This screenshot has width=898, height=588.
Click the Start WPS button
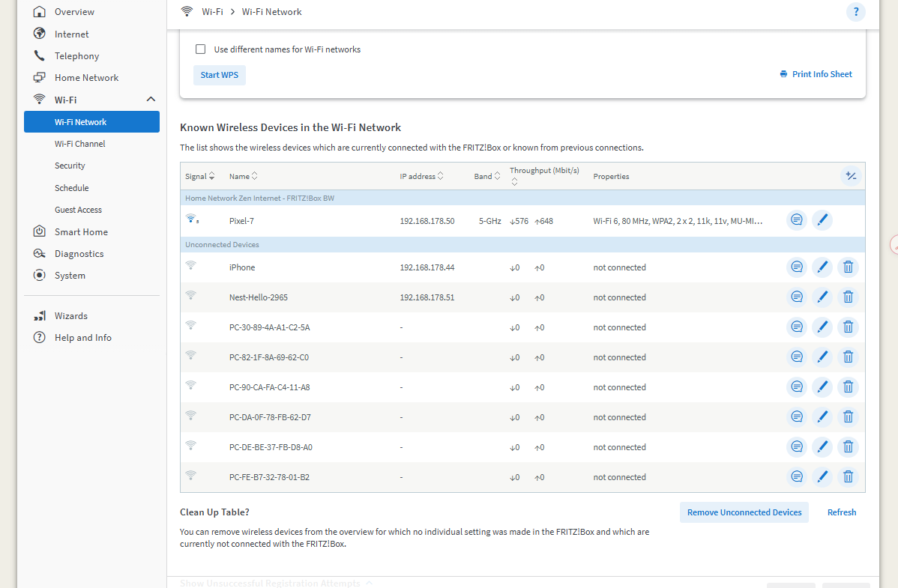click(x=220, y=75)
